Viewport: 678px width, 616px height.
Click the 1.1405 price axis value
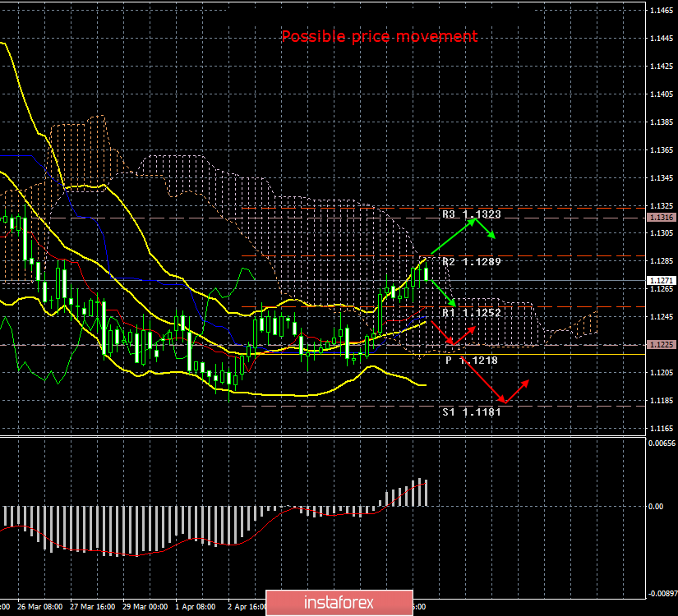coord(662,94)
